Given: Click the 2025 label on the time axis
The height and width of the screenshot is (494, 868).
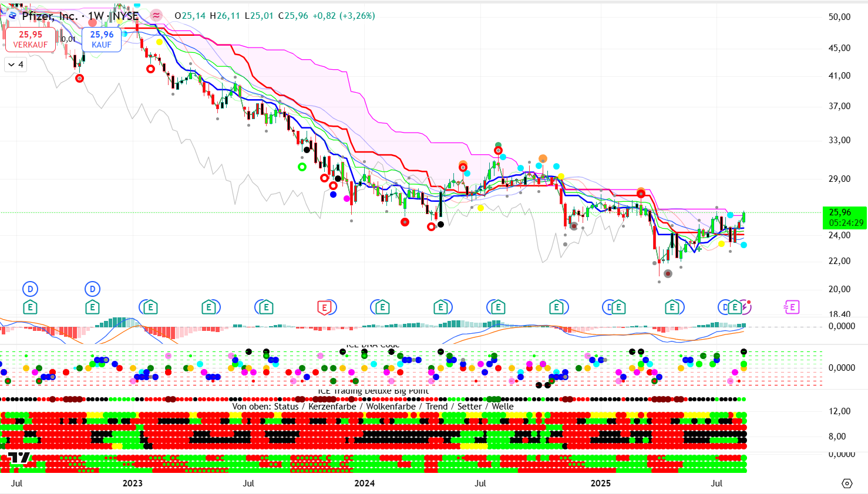Looking at the screenshot, I should tap(600, 483).
